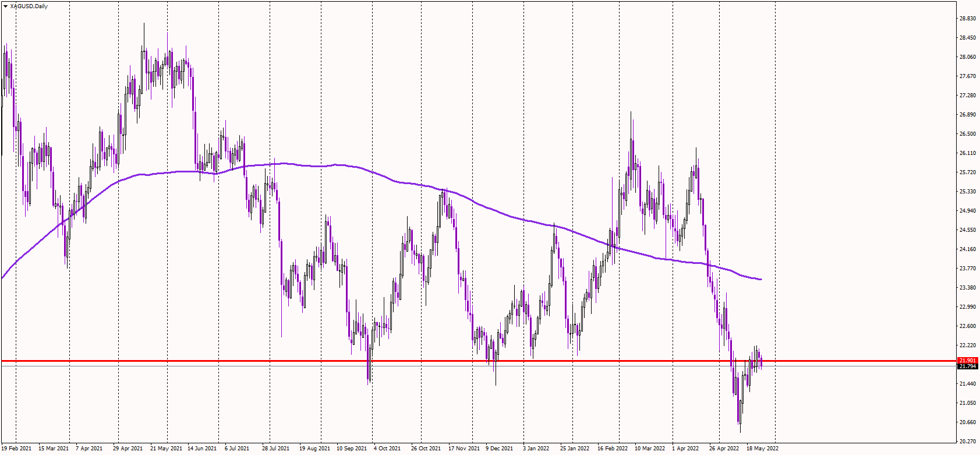Click the 28.450 price scale value
Screen dimensions: 980x455
(x=968, y=38)
